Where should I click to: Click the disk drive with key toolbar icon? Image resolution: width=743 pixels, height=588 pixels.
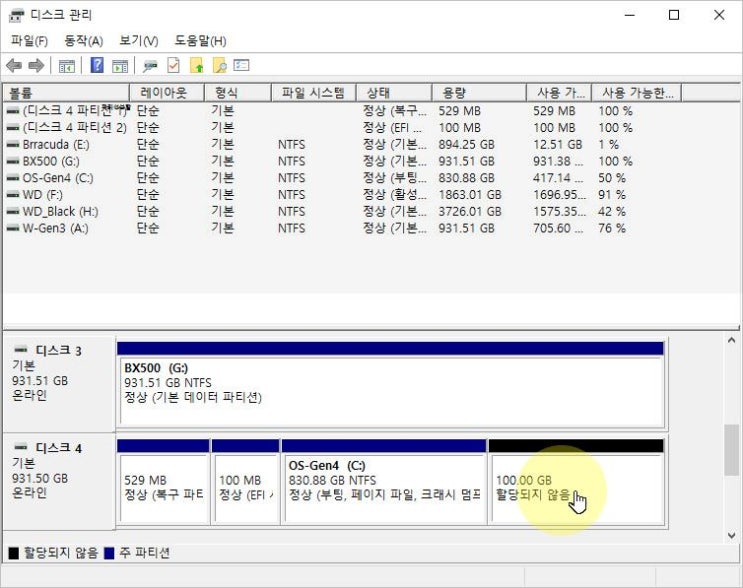150,66
